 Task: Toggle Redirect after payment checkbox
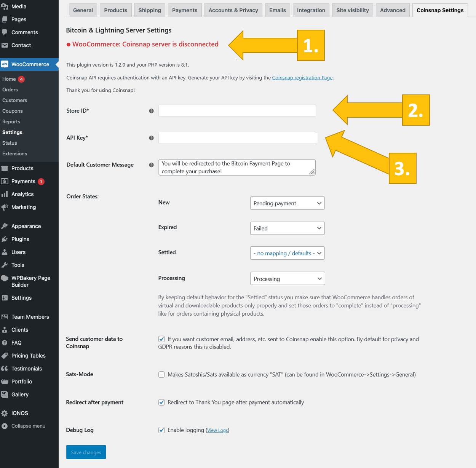point(161,403)
